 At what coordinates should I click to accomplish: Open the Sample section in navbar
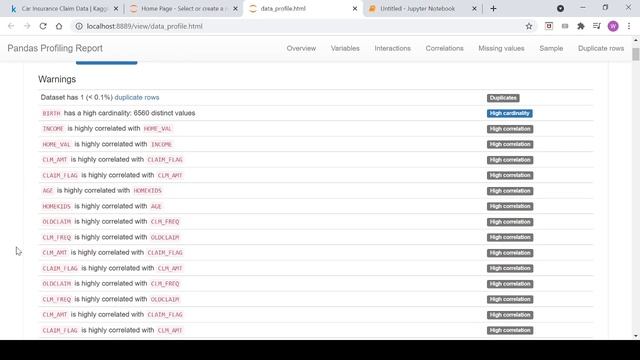(551, 48)
